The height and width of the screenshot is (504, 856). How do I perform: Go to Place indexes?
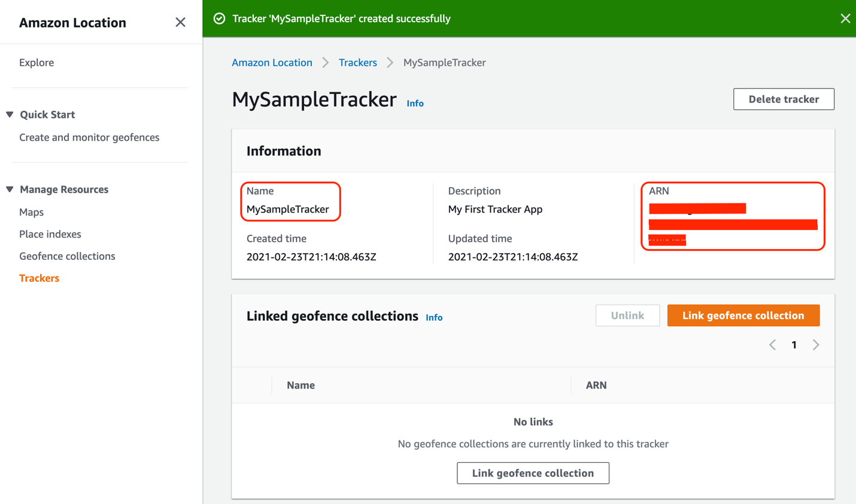(x=50, y=234)
